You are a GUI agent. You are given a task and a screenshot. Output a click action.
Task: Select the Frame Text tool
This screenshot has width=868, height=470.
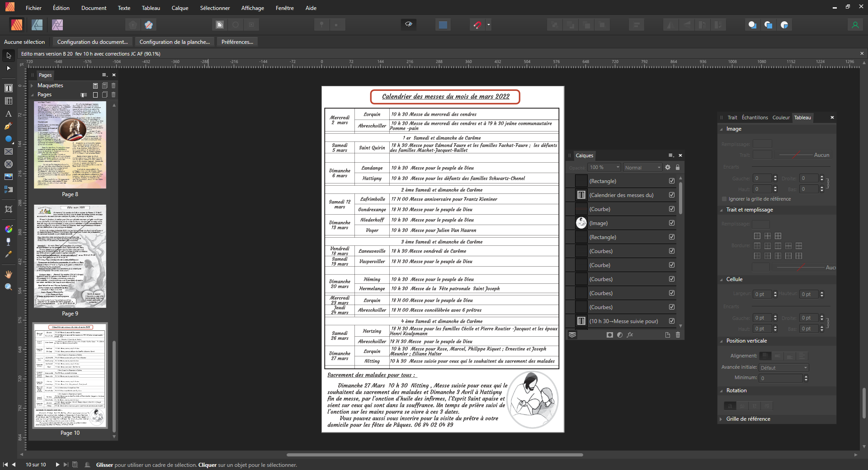[8, 88]
